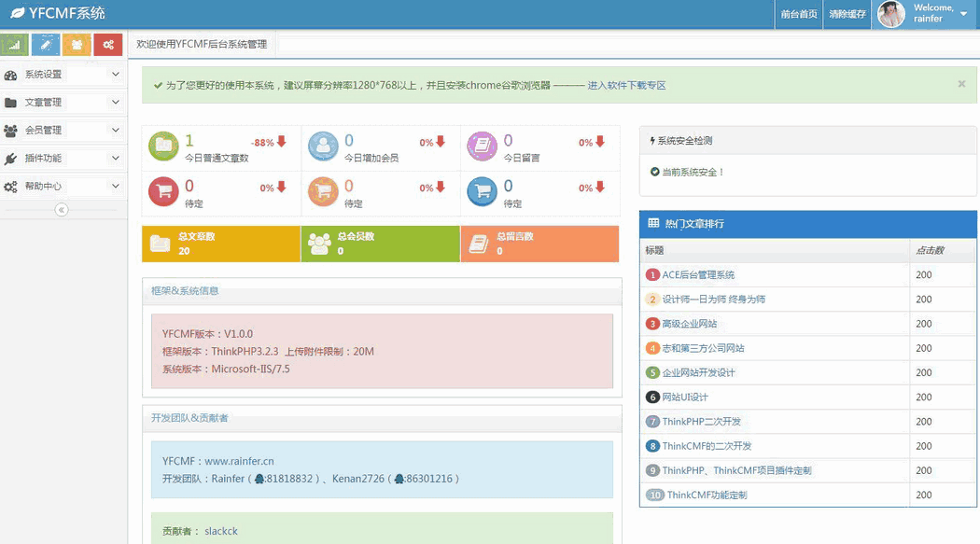980x544 pixels.
Task: Click the green 今日普通文章数 folder icon
Action: coord(163,146)
